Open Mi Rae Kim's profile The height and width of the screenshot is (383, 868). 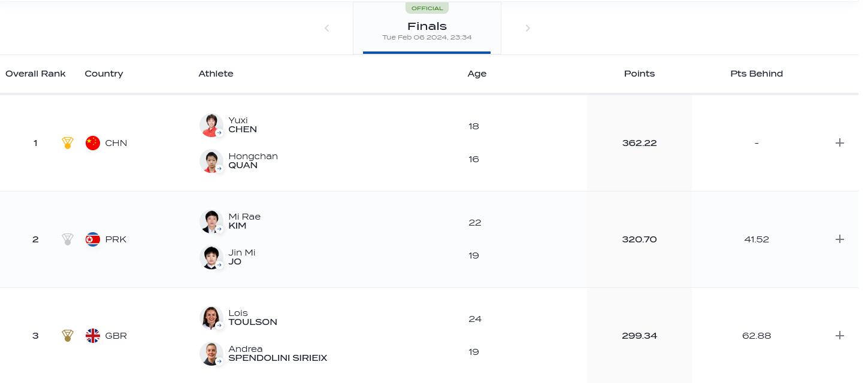click(244, 221)
